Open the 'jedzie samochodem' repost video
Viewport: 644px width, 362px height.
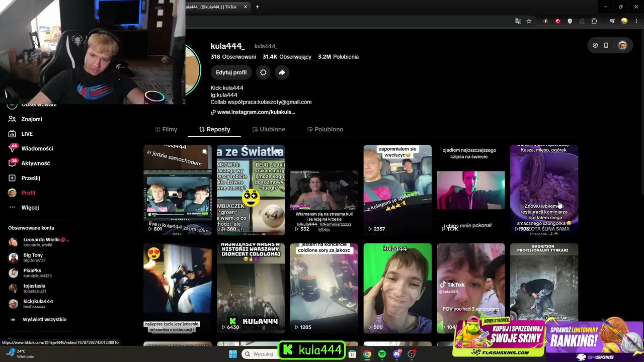[x=178, y=190]
